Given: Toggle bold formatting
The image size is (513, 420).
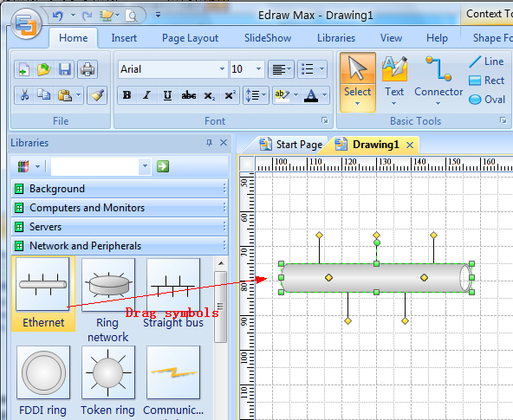Looking at the screenshot, I should point(127,95).
